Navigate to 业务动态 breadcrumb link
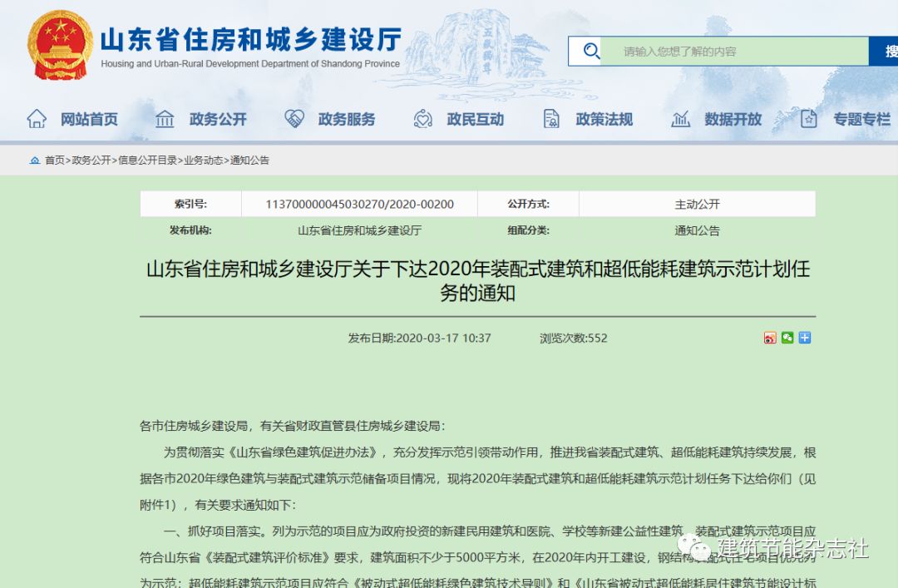This screenshot has height=588, width=898. click(x=204, y=161)
